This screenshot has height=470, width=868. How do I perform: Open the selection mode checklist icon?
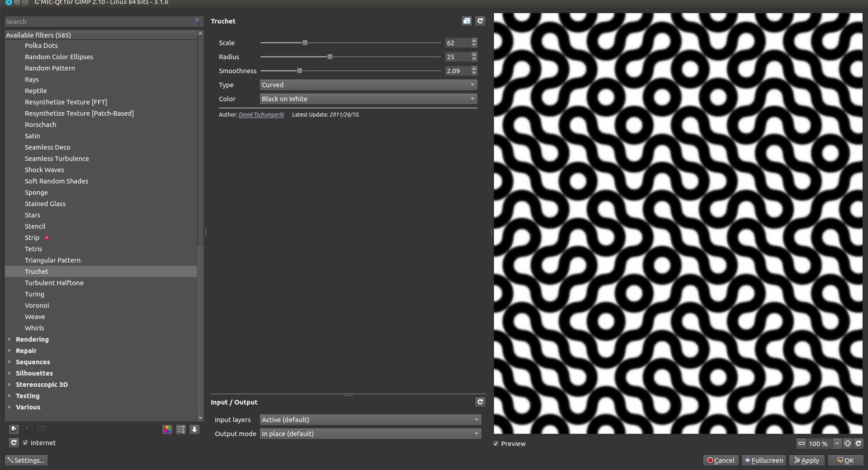coord(181,429)
